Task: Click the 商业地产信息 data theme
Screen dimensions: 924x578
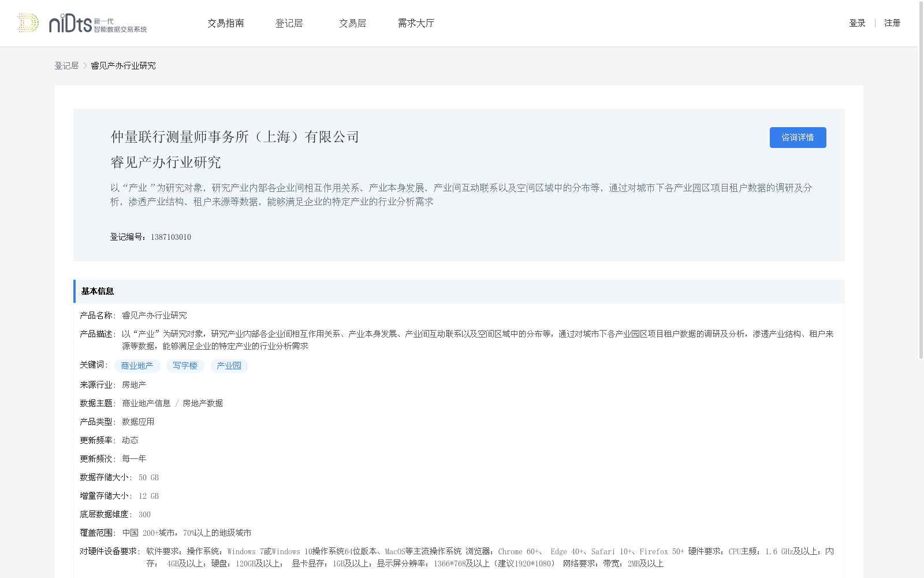Action: pyautogui.click(x=146, y=403)
